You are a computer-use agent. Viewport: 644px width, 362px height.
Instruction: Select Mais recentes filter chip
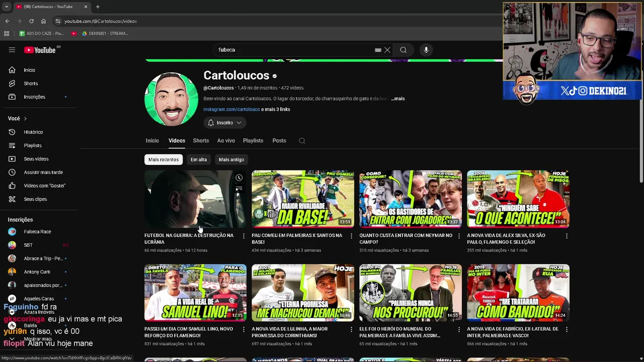[x=164, y=159]
